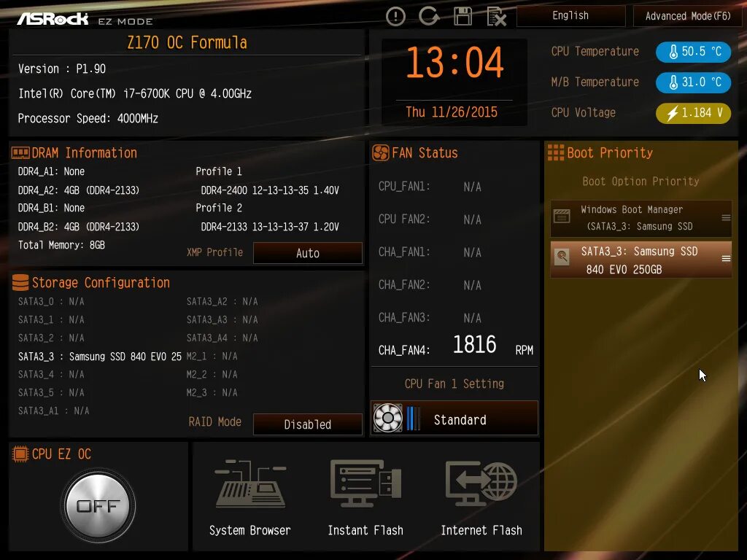Click the CHA_FAN4 1816 RPM reading

click(x=456, y=345)
